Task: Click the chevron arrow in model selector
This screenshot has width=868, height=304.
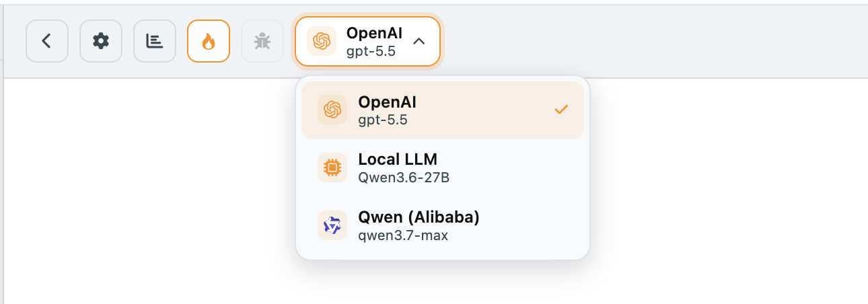Action: 419,42
